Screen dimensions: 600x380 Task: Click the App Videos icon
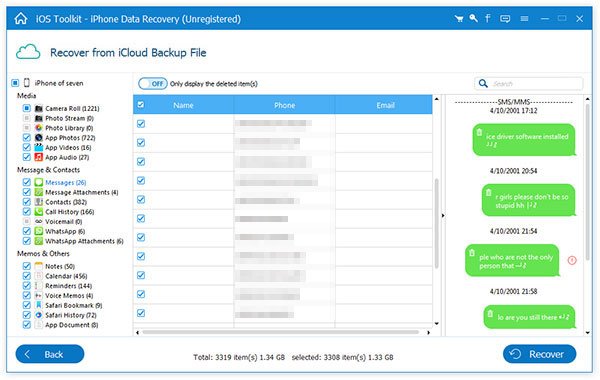[x=39, y=147]
